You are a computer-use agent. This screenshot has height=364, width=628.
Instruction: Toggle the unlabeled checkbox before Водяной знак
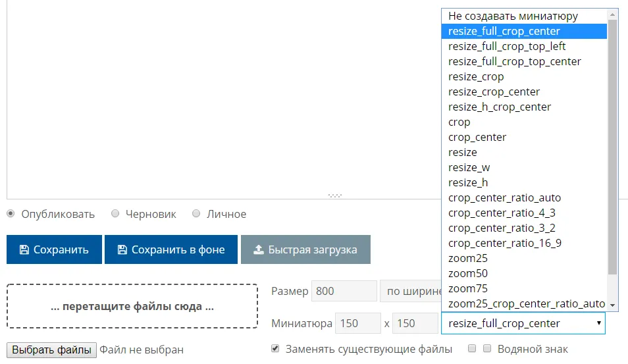[x=472, y=348]
